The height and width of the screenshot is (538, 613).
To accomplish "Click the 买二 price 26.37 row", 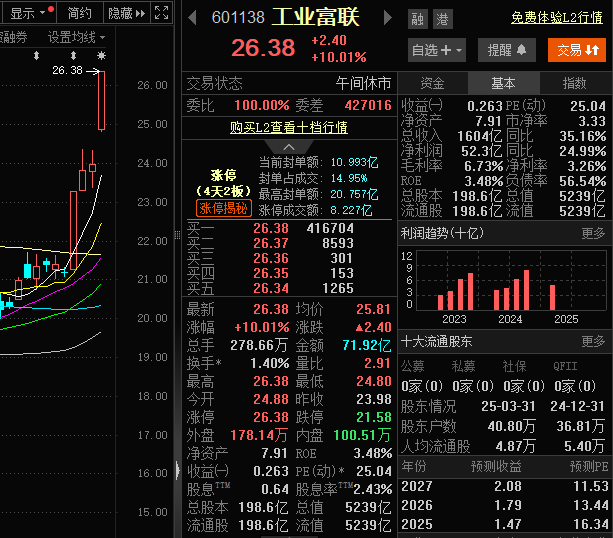I will click(x=289, y=243).
